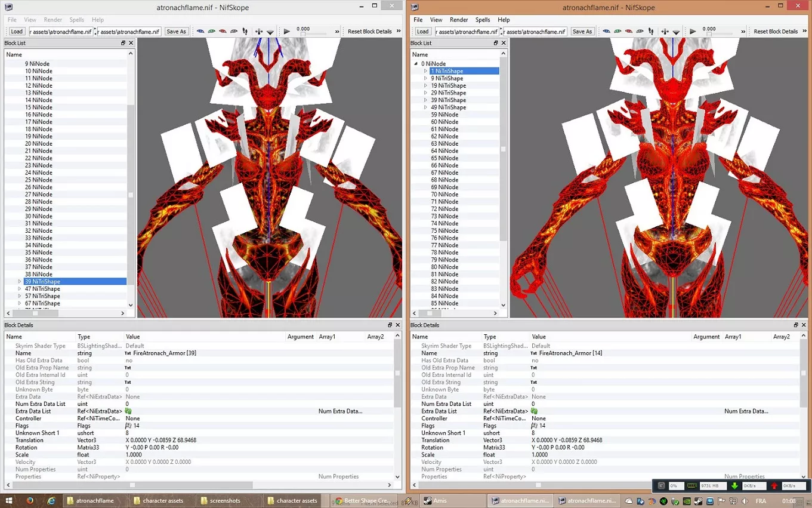This screenshot has height=508, width=812.
Task: Click Reset Block Details in left window
Action: (370, 32)
